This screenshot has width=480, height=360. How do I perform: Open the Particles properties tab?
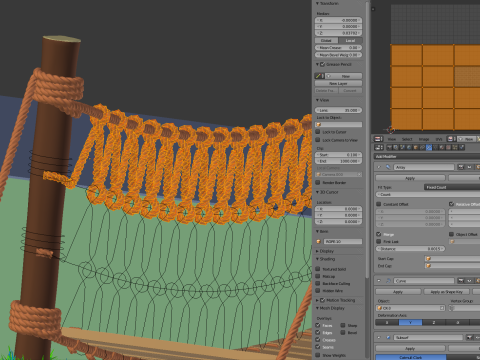pos(455,147)
